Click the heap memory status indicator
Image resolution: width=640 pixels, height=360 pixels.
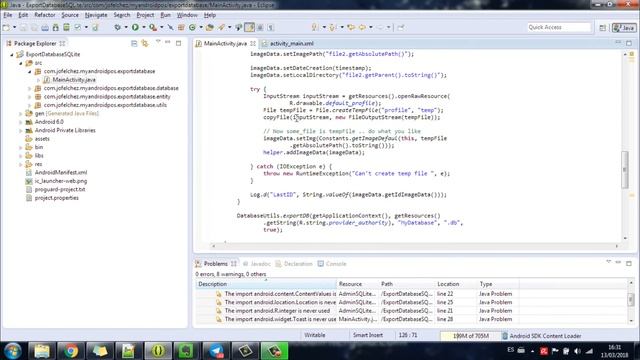pyautogui.click(x=470, y=336)
